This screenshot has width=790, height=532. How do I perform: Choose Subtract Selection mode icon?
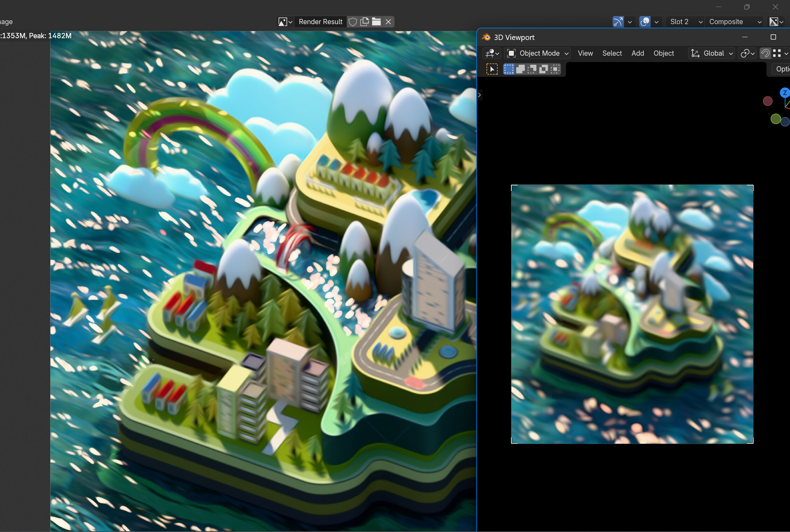[x=532, y=69]
